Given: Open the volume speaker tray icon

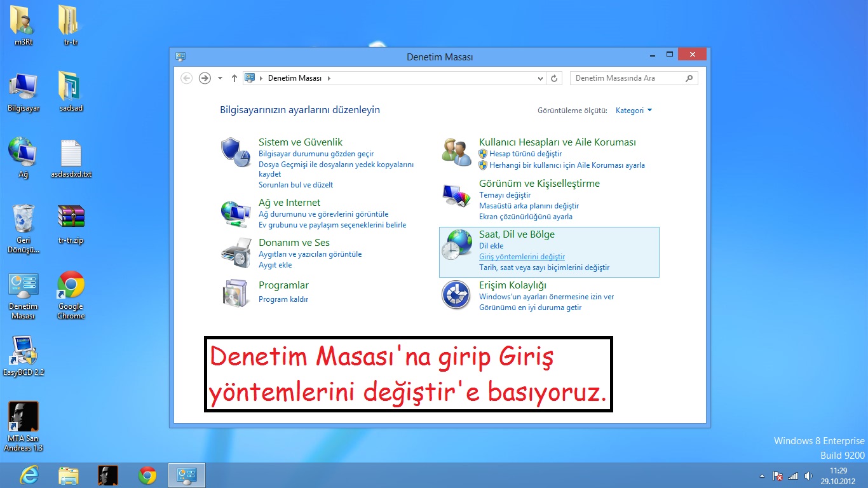Looking at the screenshot, I should coord(808,476).
